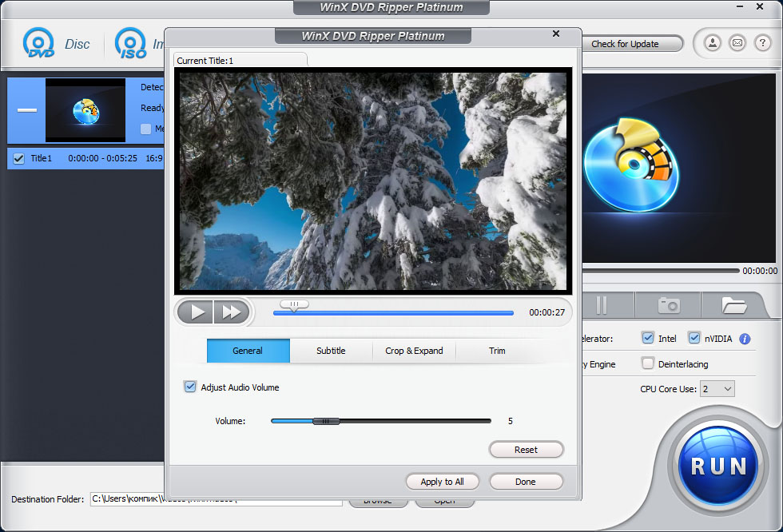Screen dimensions: 783x532
Task: Click the Reset button
Action: [x=527, y=450]
